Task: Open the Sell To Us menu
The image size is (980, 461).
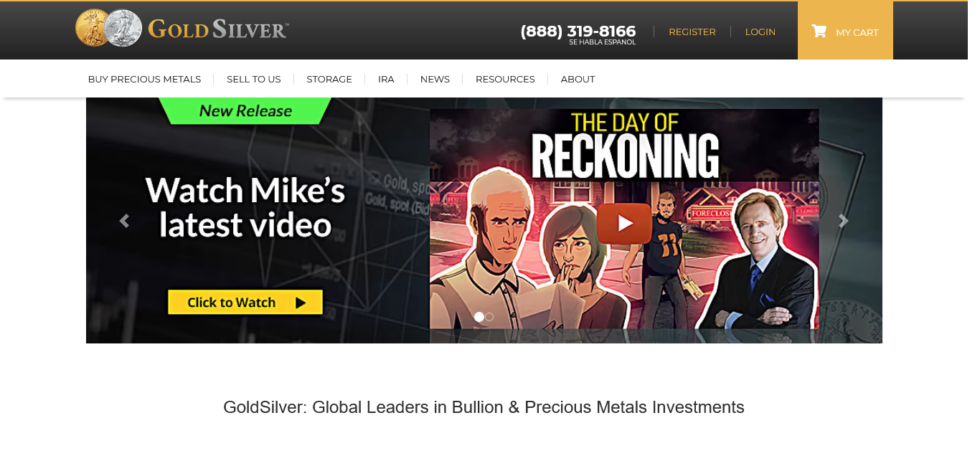Action: point(254,79)
